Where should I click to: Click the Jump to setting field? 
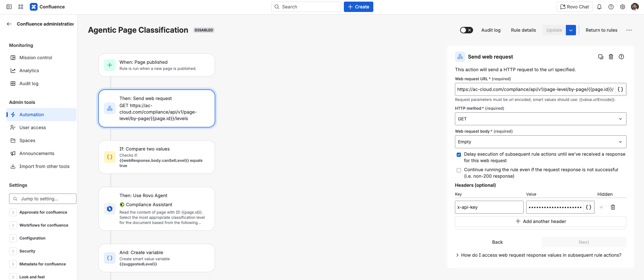[x=45, y=199]
